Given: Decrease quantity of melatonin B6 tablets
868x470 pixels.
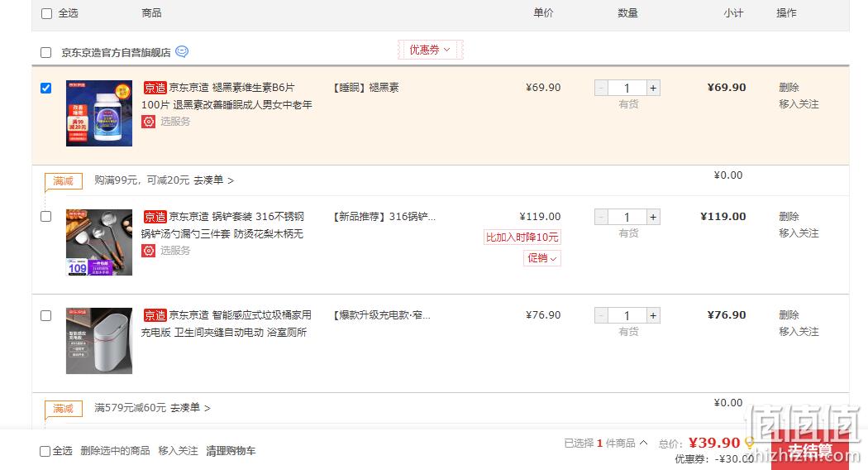Looking at the screenshot, I should coord(601,88).
